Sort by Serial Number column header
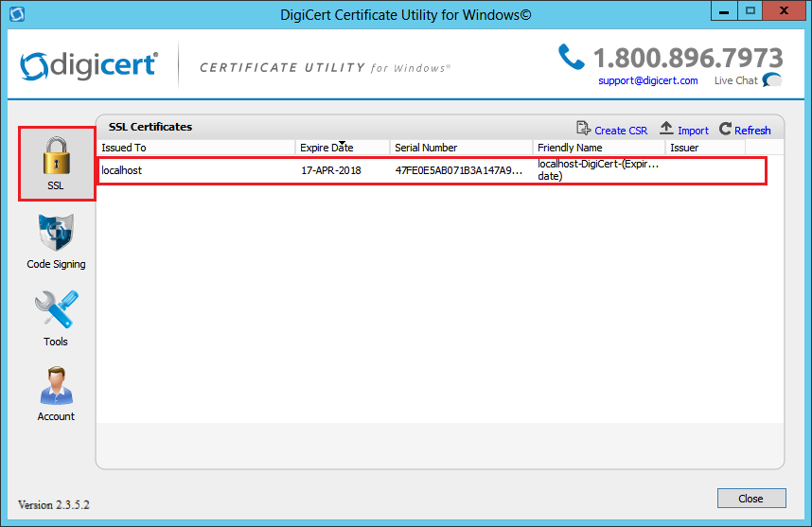 click(461, 148)
